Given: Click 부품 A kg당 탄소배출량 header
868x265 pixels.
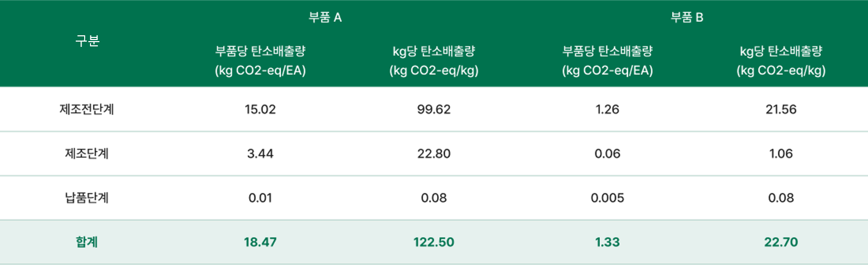Looking at the screenshot, I should (434, 61).
